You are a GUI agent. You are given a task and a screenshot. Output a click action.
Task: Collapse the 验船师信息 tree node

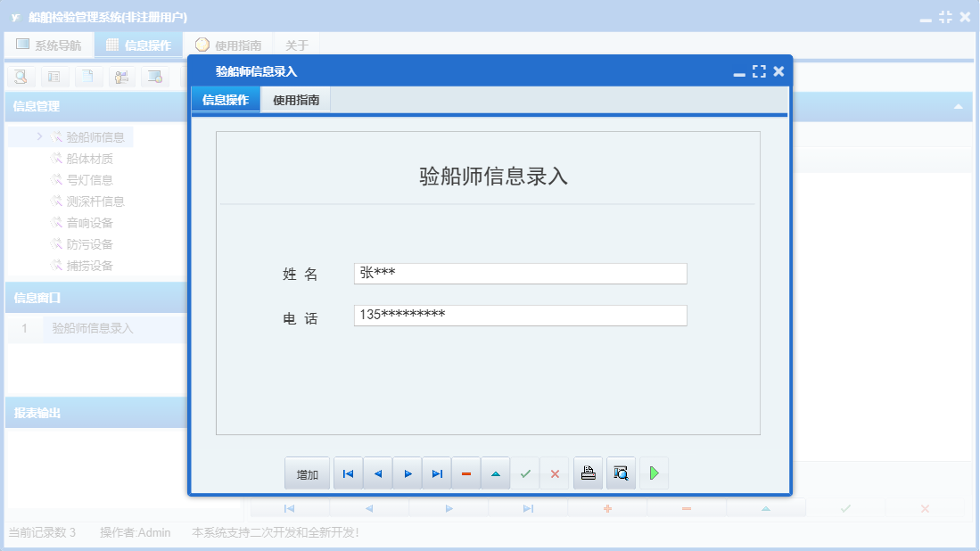(x=38, y=136)
